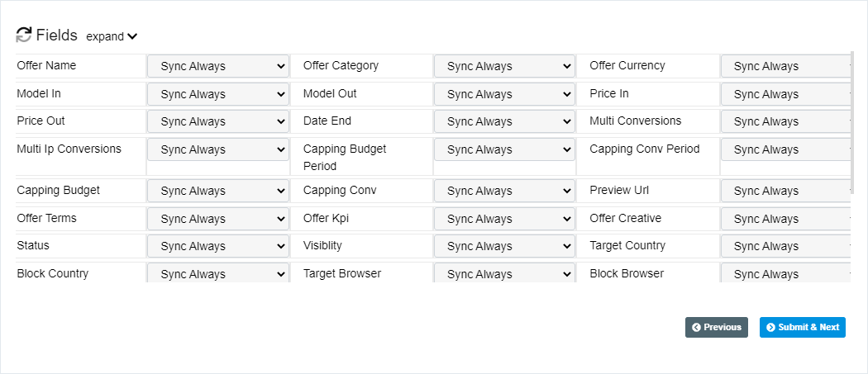Open the Model Out sync dropdown
This screenshot has width=868, height=374.
504,94
